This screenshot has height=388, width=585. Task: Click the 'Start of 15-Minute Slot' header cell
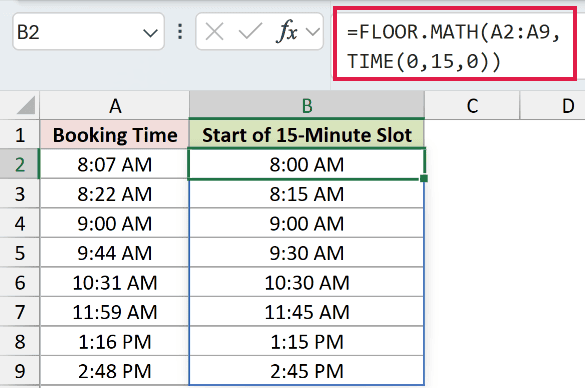coord(307,135)
